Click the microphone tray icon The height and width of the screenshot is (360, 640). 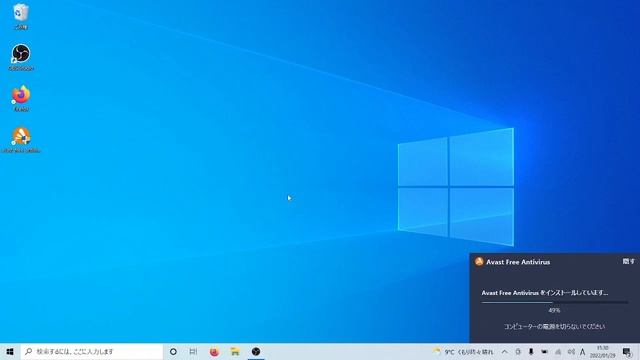point(531,351)
